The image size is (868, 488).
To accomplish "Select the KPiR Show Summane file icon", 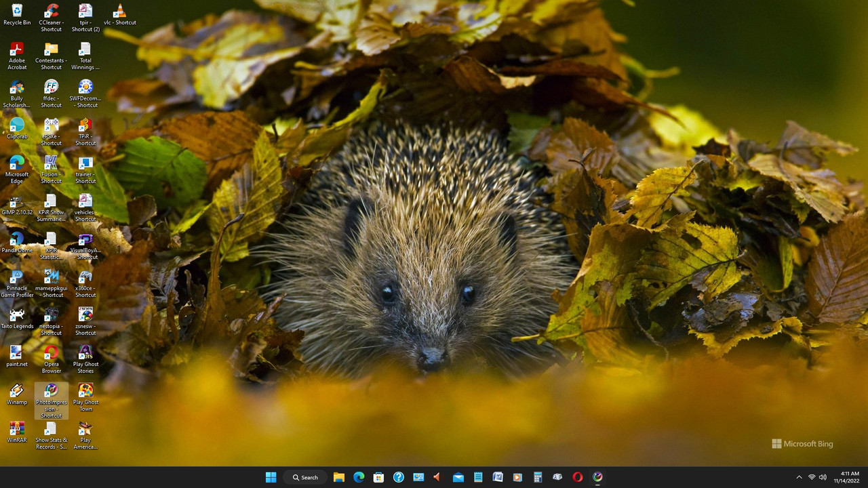I will tap(51, 208).
